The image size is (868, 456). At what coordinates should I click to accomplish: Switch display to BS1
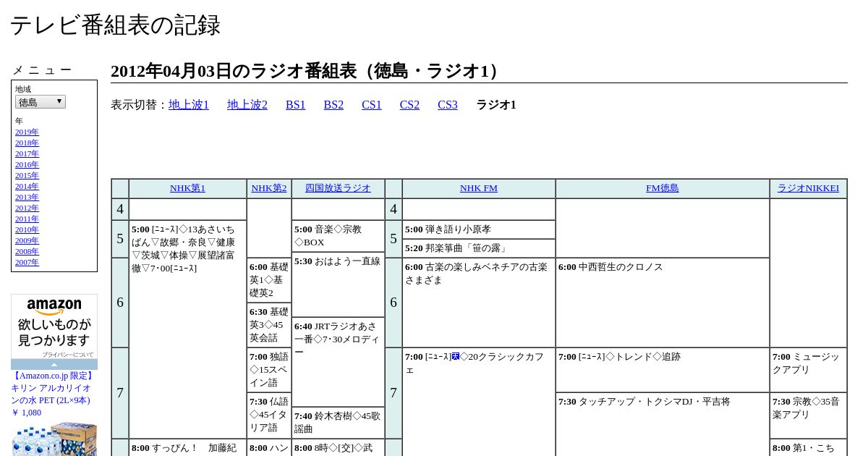click(296, 105)
